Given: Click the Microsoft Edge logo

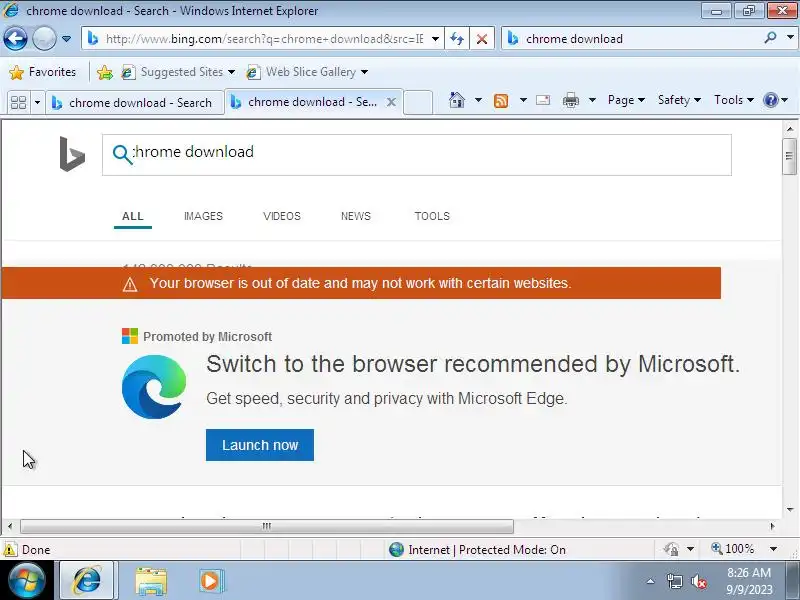Looking at the screenshot, I should (154, 387).
